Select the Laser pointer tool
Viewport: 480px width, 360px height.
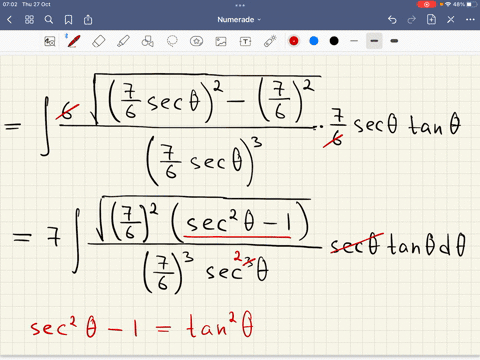pyautogui.click(x=270, y=41)
